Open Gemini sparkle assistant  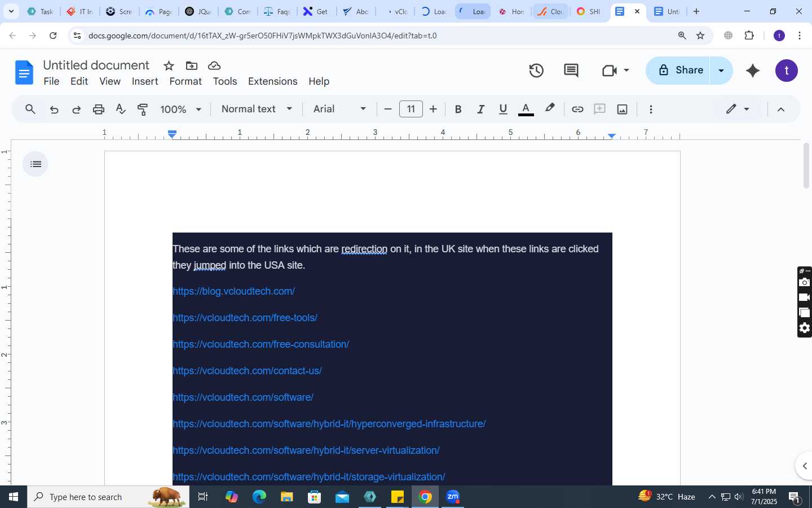(753, 71)
